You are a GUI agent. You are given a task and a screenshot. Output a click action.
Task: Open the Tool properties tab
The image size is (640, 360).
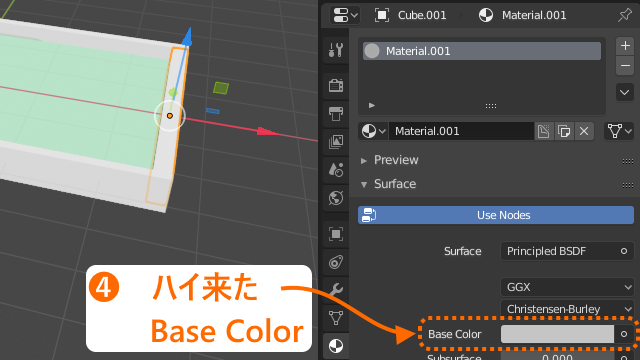coord(336,50)
